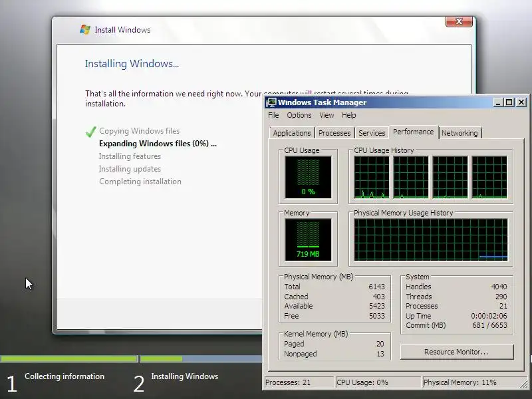Click the Handles value 4040
This screenshot has height=399, width=532.
[x=499, y=287]
